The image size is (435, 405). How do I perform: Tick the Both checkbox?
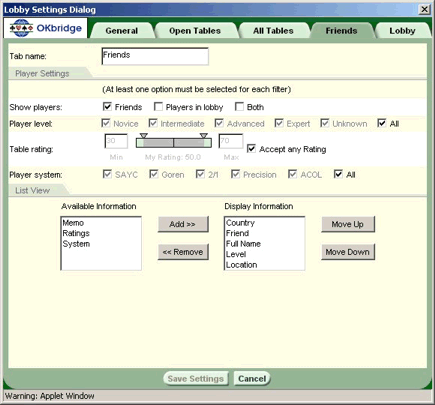tap(239, 107)
